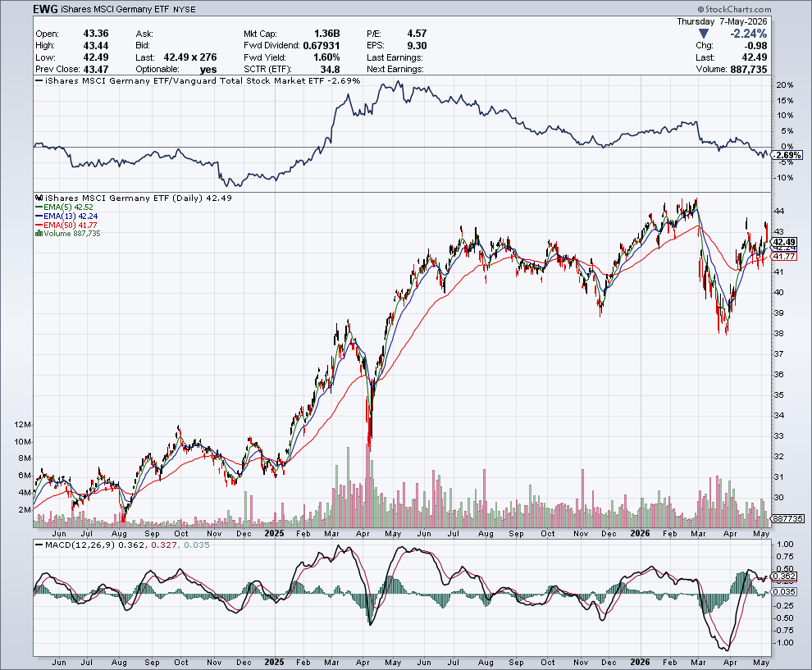Click the NYSE exchange label
812x670 pixels.
[185, 10]
